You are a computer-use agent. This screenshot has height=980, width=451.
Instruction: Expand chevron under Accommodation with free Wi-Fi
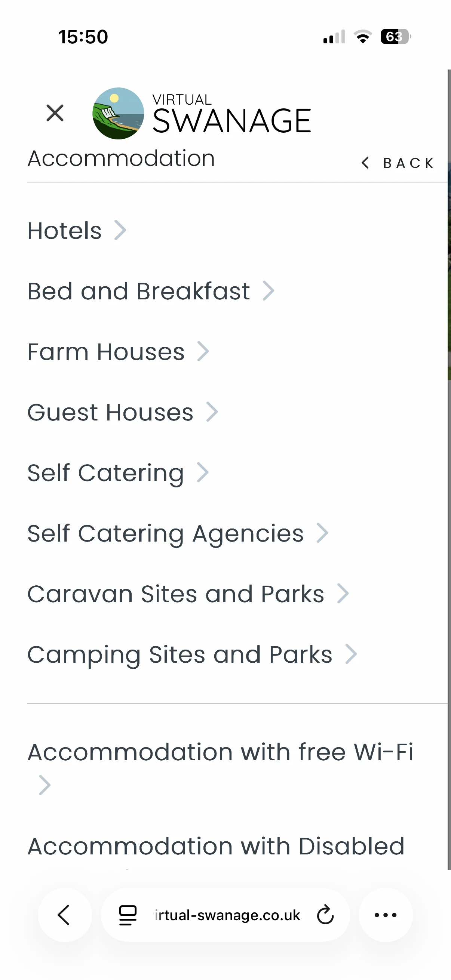[x=45, y=785]
